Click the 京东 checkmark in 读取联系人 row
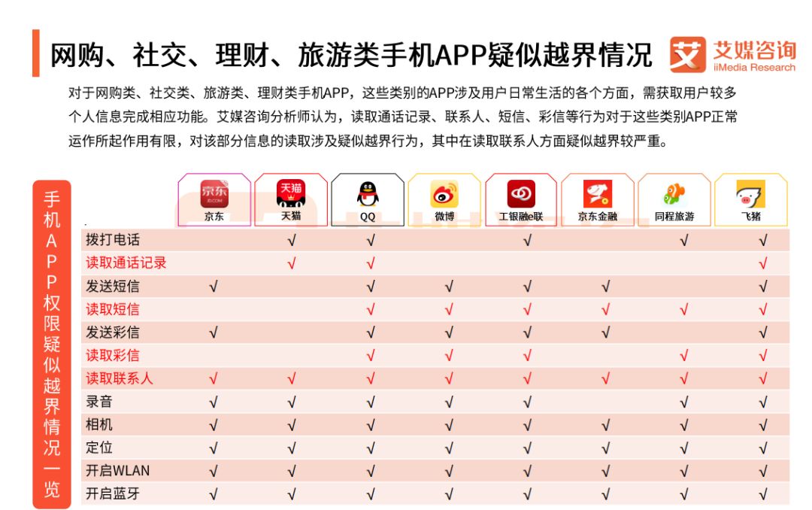812x510 pixels. (x=214, y=379)
